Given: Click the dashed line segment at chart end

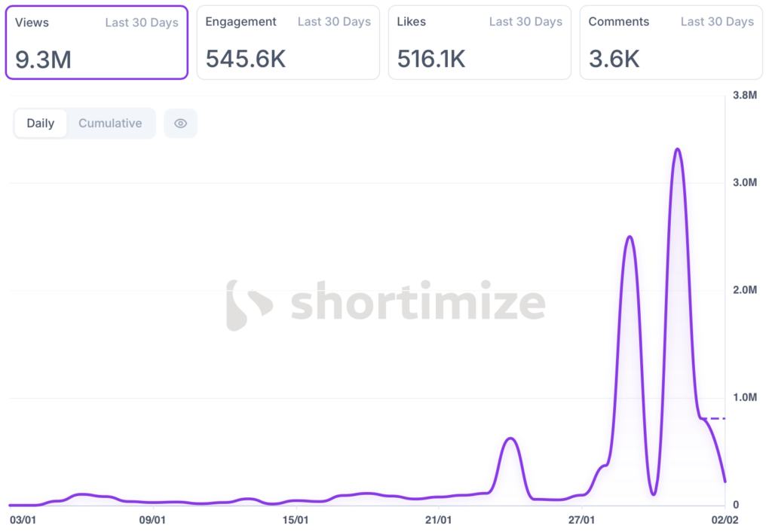Looking at the screenshot, I should click(x=713, y=418).
